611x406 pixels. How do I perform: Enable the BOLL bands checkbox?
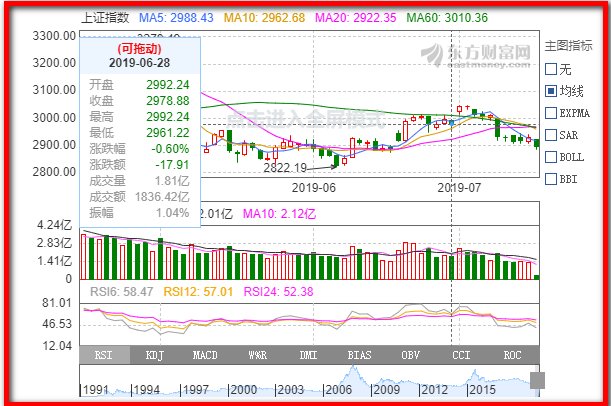tap(551, 157)
